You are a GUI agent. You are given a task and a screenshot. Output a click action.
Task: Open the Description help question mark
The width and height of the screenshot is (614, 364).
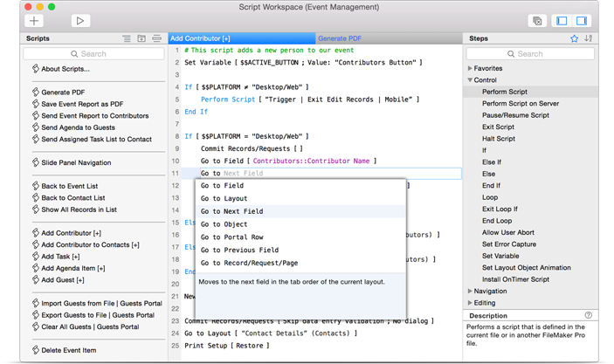coord(588,315)
